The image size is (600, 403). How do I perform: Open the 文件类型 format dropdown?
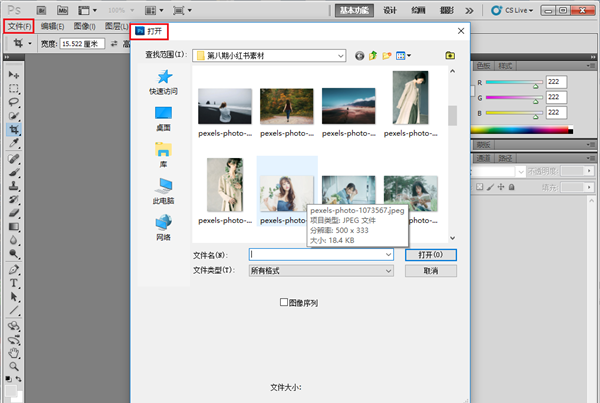point(321,271)
